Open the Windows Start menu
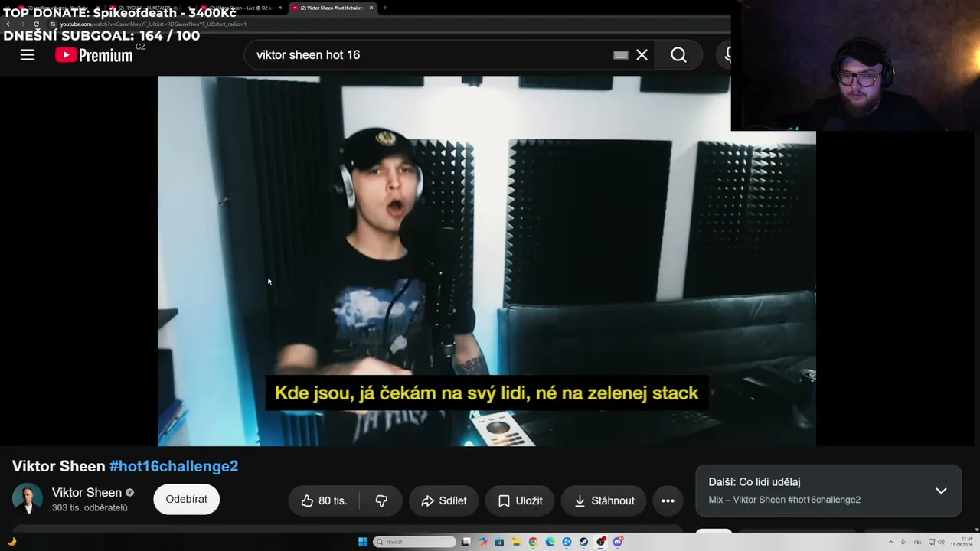The width and height of the screenshot is (980, 551). (363, 542)
